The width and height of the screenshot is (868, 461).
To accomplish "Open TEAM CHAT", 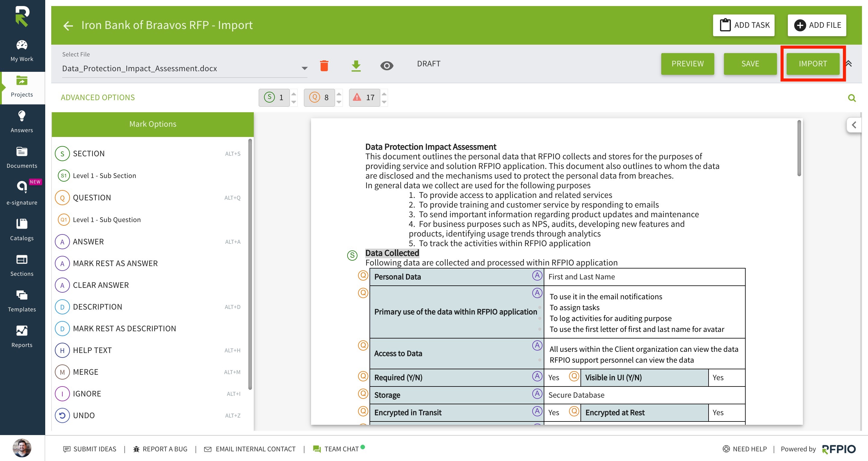I will pyautogui.click(x=339, y=449).
